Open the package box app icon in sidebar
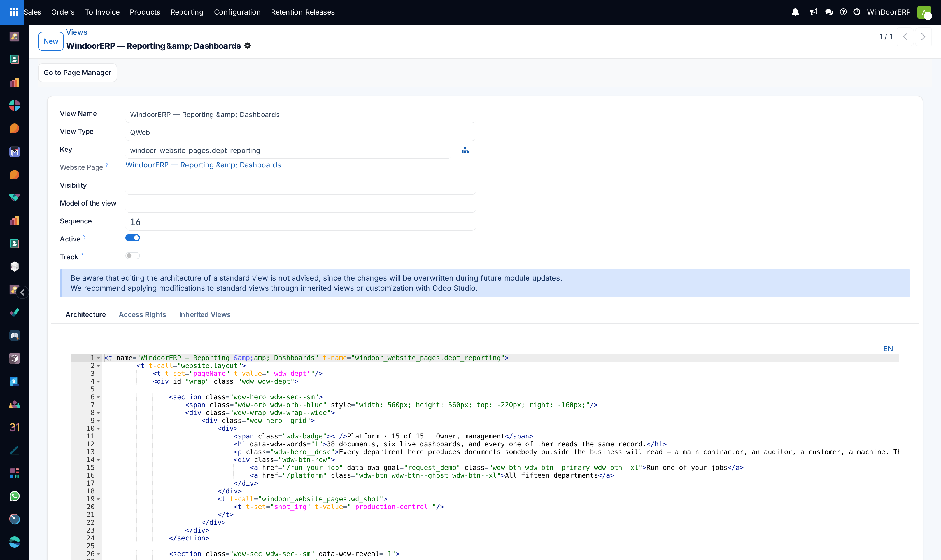 14,358
